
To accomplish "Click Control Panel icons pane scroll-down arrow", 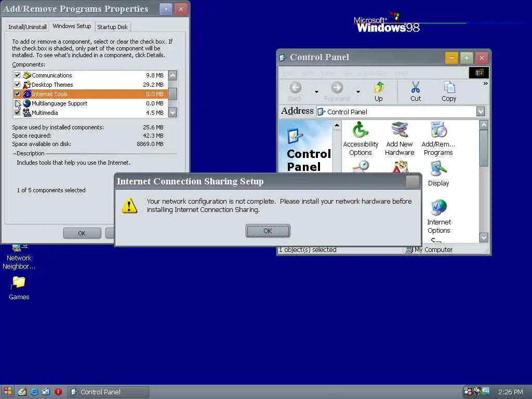I will (484, 237).
